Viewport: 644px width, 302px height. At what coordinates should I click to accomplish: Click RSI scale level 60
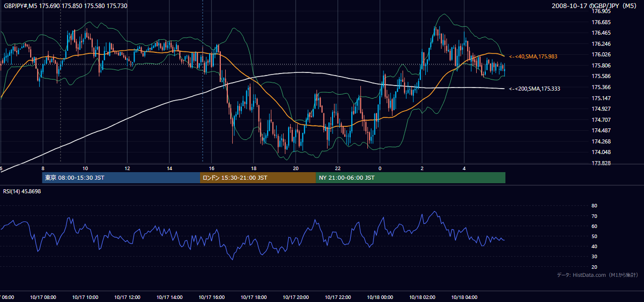coord(594,226)
